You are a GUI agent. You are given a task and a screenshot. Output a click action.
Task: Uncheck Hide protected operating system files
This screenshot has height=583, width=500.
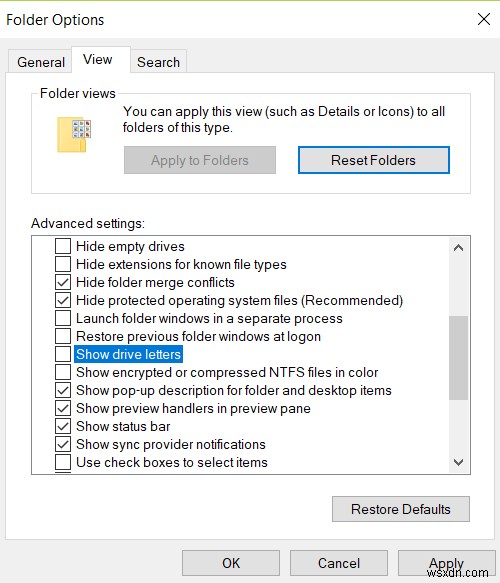[63, 300]
